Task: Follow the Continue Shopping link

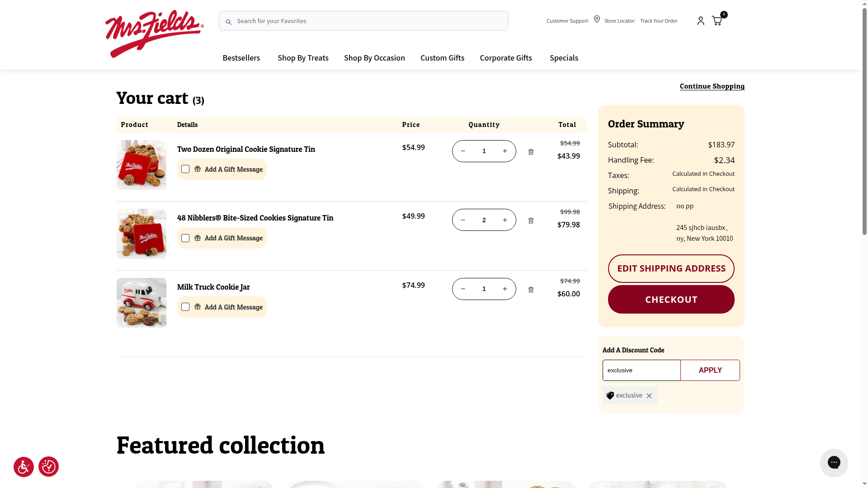Action: 712,86
